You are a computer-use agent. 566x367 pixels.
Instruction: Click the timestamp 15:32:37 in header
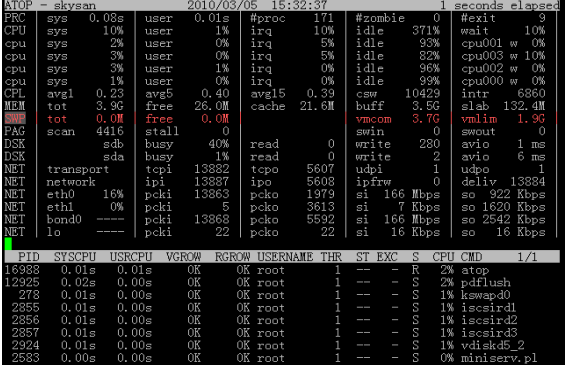click(299, 5)
